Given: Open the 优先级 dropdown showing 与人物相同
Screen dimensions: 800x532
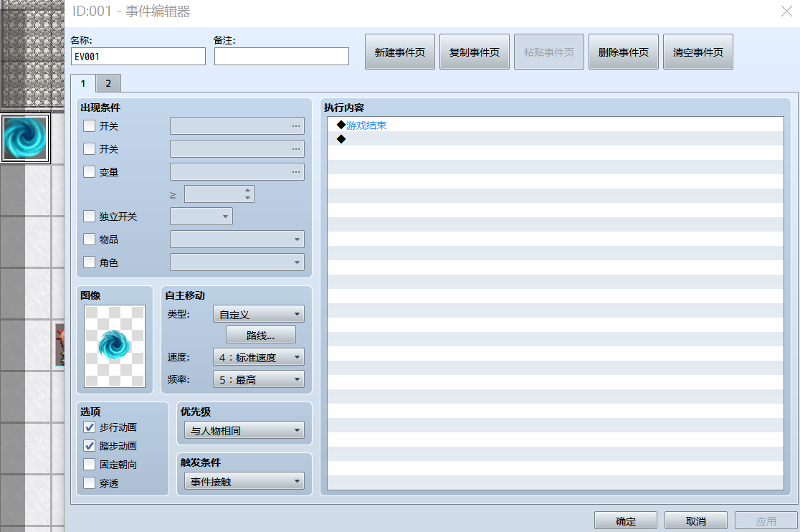Looking at the screenshot, I should click(244, 430).
